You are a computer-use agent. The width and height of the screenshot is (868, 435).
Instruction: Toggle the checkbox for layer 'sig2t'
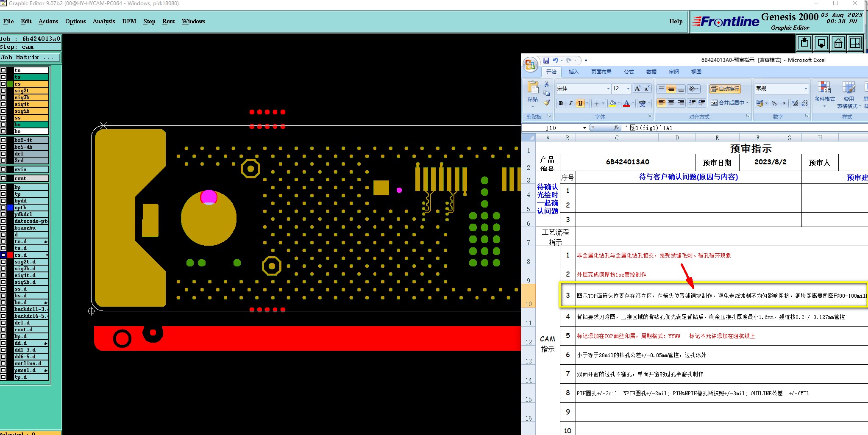[x=3, y=91]
